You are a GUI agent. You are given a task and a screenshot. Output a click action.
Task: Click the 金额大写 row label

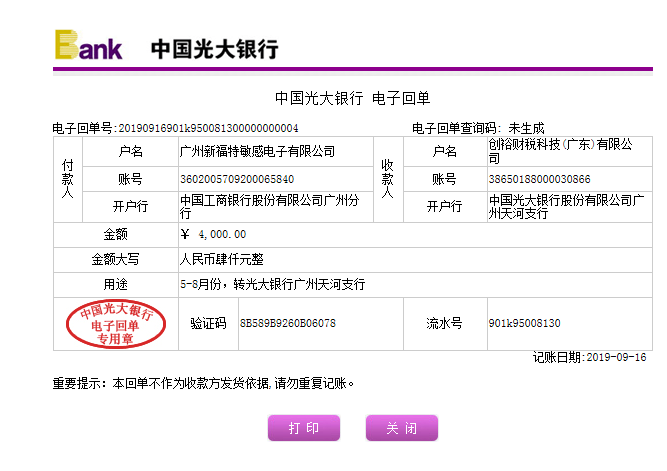click(x=115, y=259)
